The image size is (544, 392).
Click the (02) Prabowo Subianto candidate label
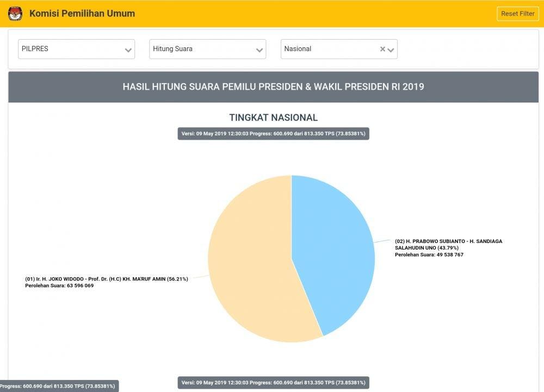point(448,244)
